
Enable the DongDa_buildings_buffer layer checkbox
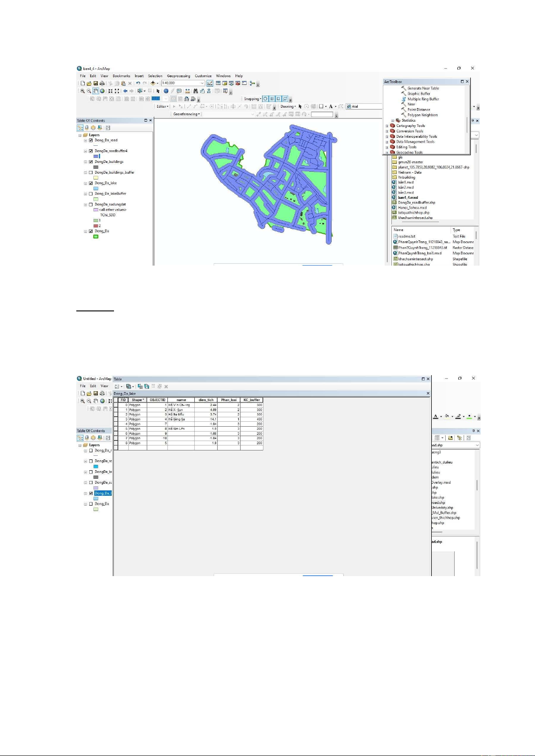point(91,173)
